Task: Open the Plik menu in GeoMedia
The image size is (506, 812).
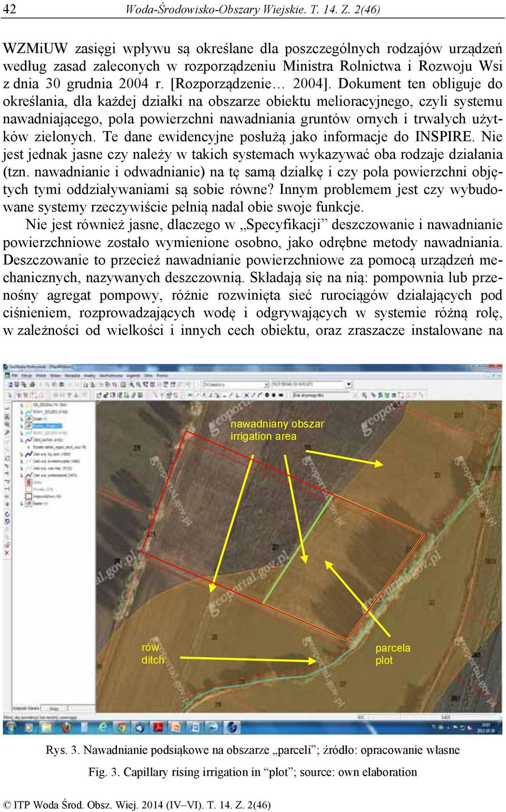Action: [15, 375]
